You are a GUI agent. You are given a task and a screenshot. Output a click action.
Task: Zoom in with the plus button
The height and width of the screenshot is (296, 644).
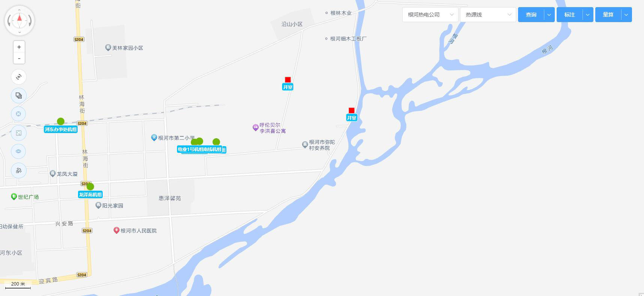(x=19, y=47)
